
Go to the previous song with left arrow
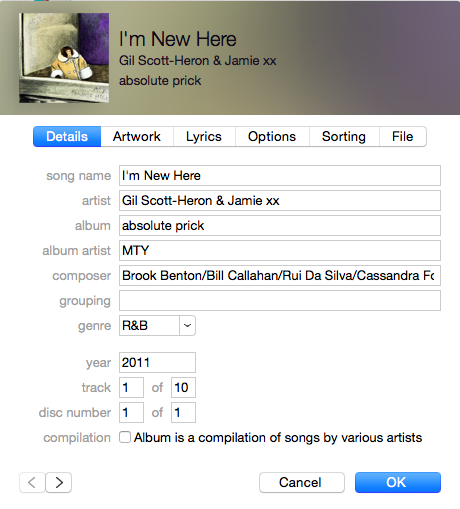pyautogui.click(x=32, y=482)
